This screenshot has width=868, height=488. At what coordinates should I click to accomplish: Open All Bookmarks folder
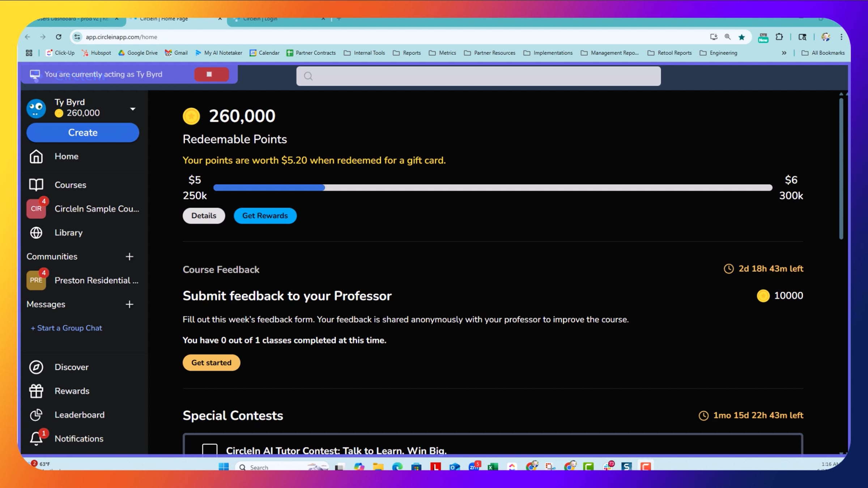click(x=823, y=53)
